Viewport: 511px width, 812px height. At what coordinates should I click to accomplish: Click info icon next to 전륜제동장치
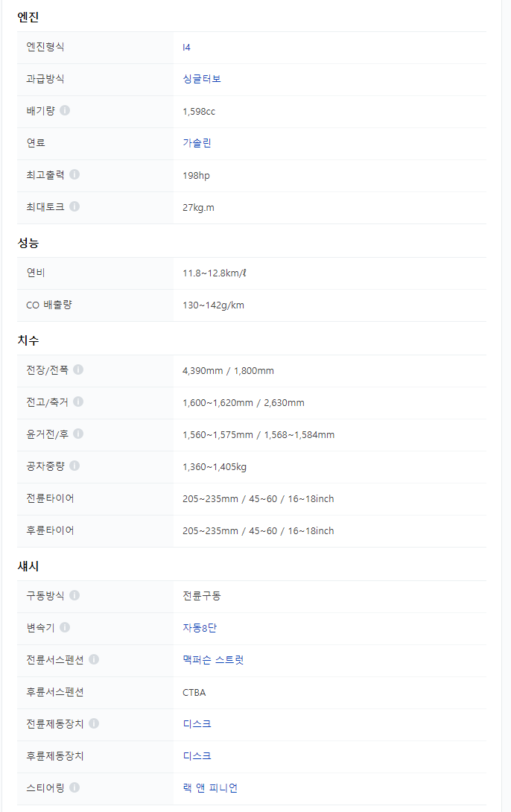point(94,723)
